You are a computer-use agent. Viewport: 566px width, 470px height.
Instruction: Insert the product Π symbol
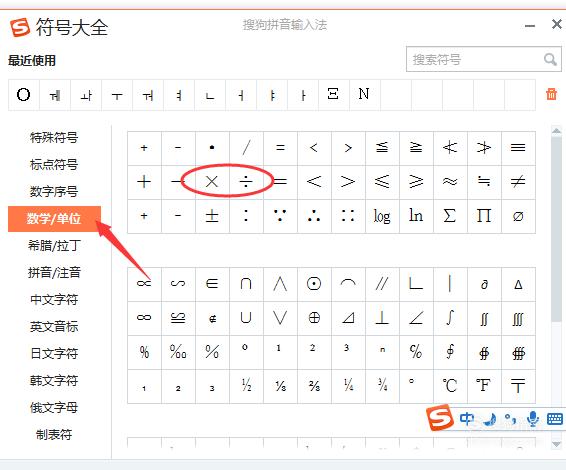coord(484,216)
